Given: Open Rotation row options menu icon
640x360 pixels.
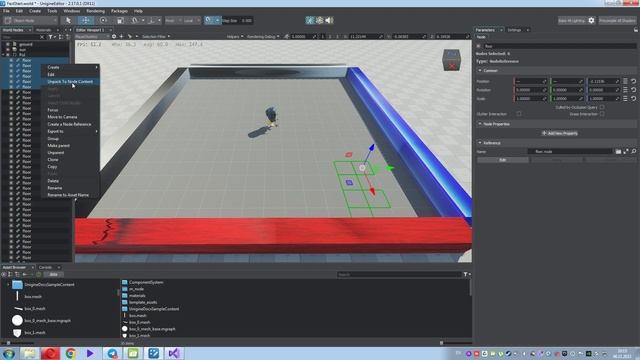Looking at the screenshot, I should 625,90.
